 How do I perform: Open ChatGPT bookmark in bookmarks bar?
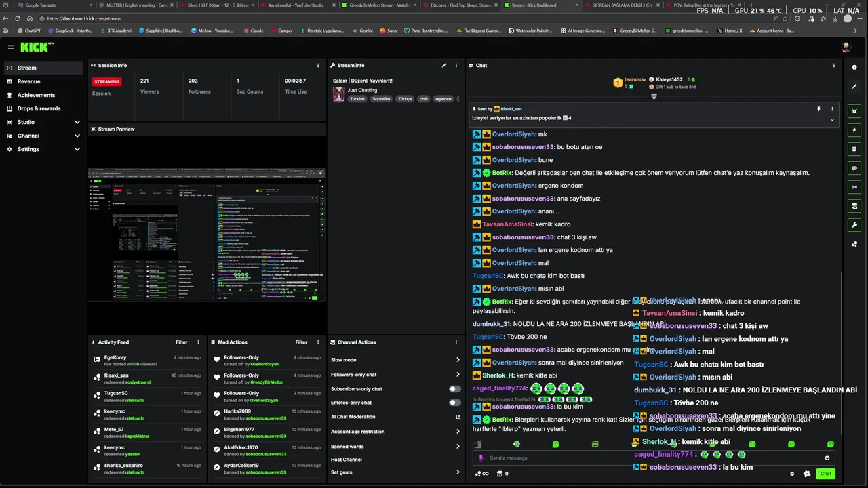click(28, 30)
